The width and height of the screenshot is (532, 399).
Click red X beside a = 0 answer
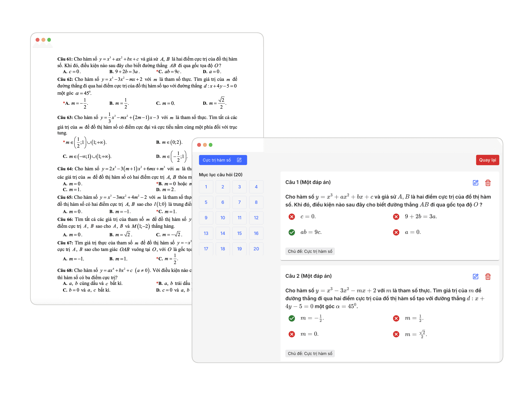coord(396,232)
